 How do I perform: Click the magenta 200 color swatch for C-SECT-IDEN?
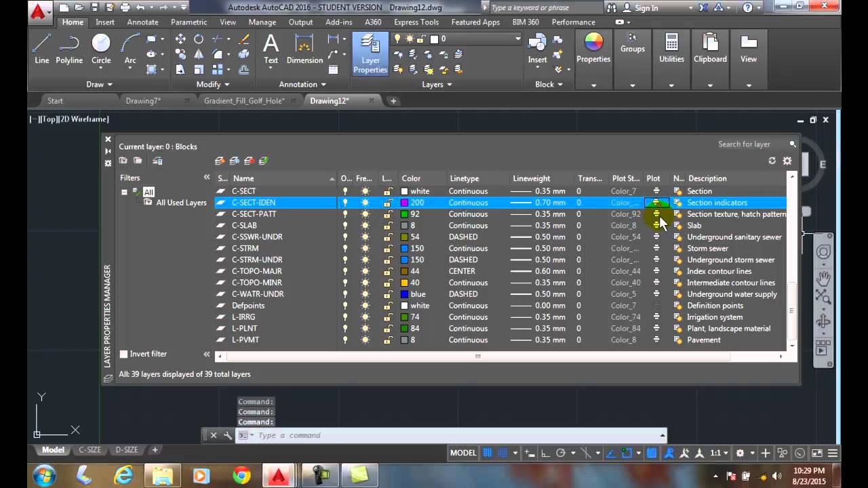[405, 203]
